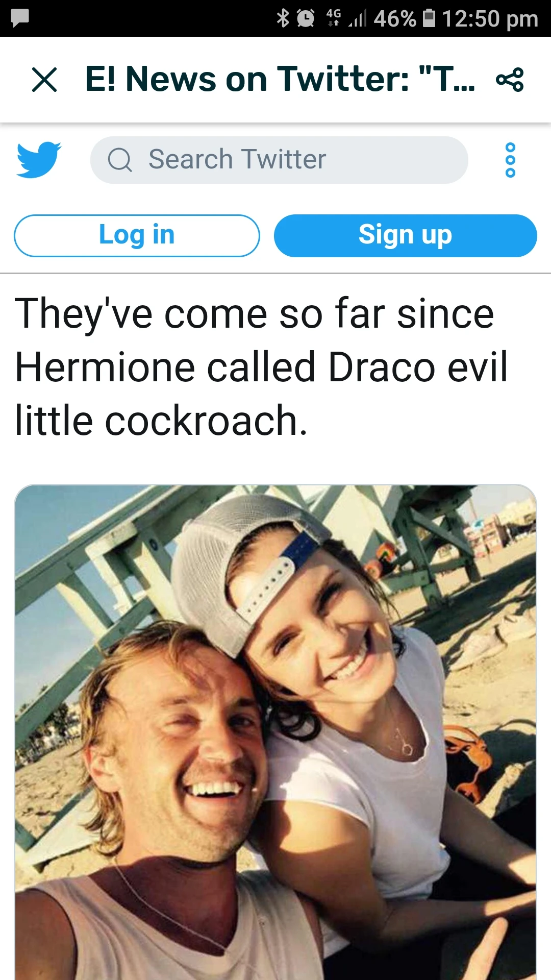Tap the battery icon in status bar
Screen dimensions: 551x980
tap(430, 18)
